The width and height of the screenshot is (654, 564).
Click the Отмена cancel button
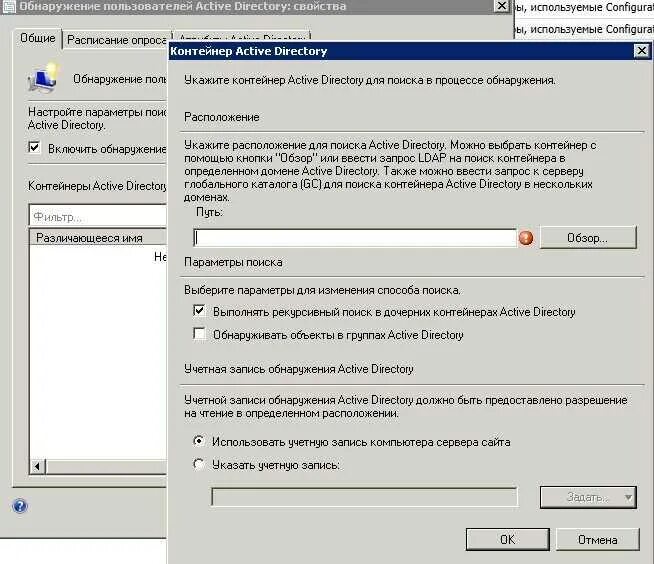click(x=597, y=539)
